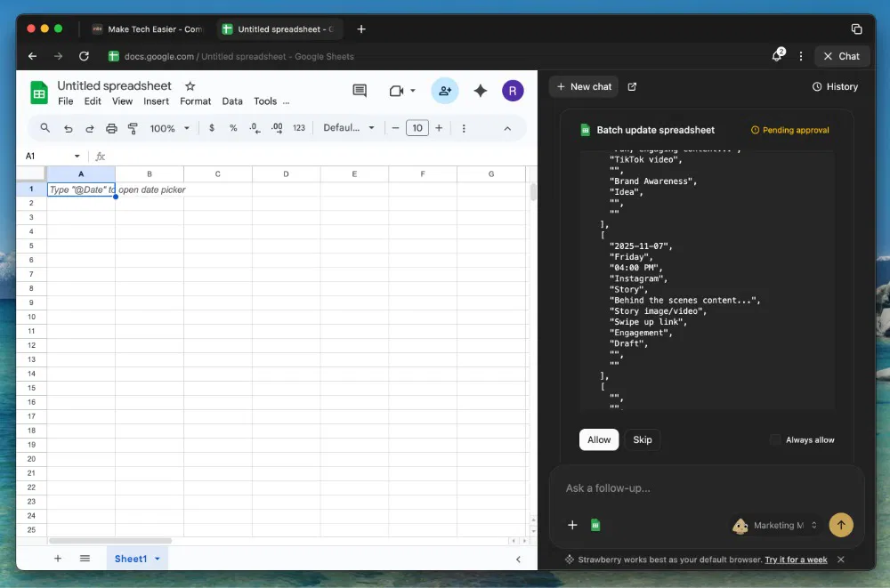This screenshot has height=588, width=890.
Task: Click Try it for a week link
Action: tap(796, 560)
